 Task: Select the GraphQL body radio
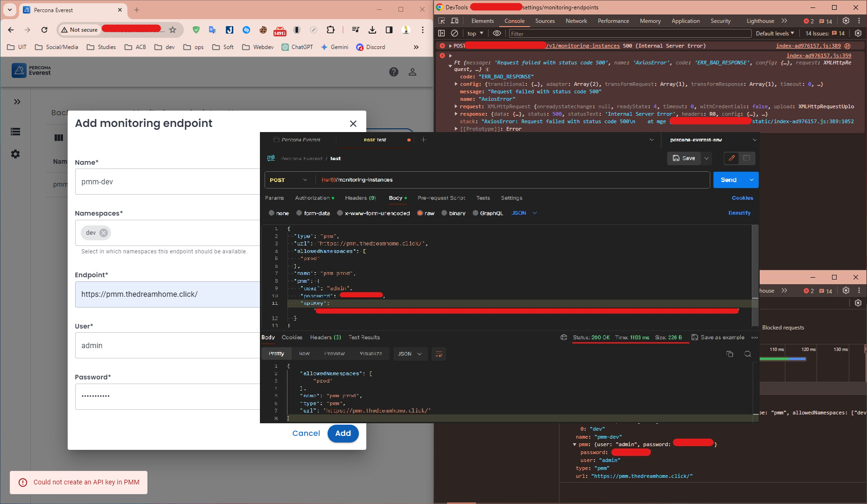pos(475,213)
